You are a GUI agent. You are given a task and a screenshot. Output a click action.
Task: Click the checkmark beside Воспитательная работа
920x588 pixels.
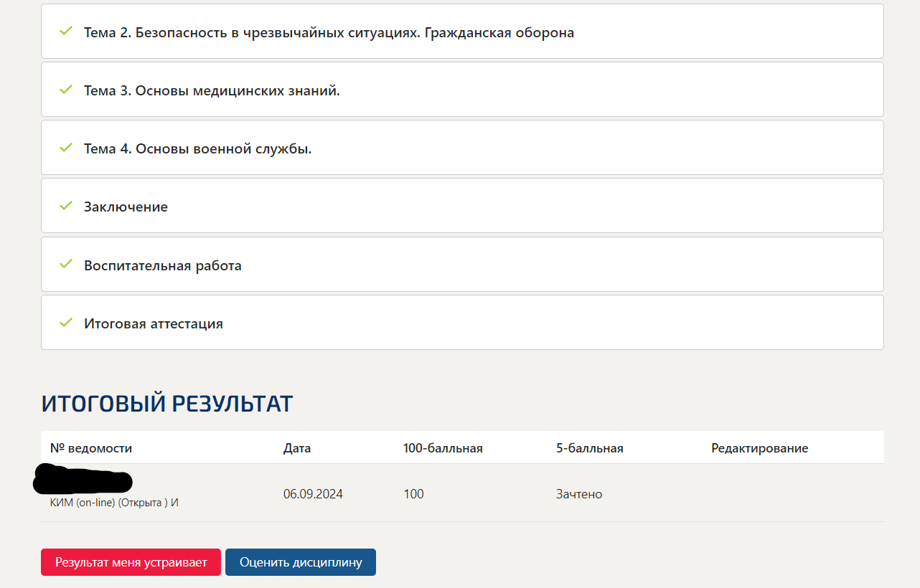[x=66, y=264]
